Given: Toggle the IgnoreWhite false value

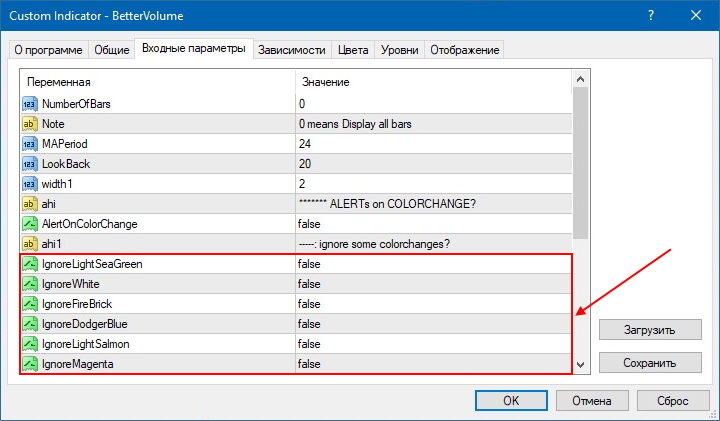Looking at the screenshot, I should [309, 284].
